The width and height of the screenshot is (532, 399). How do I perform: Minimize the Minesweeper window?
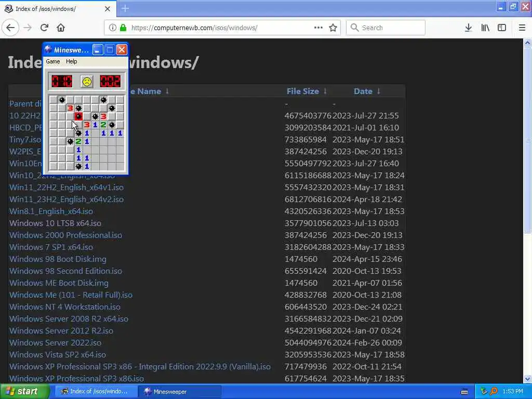pos(97,50)
